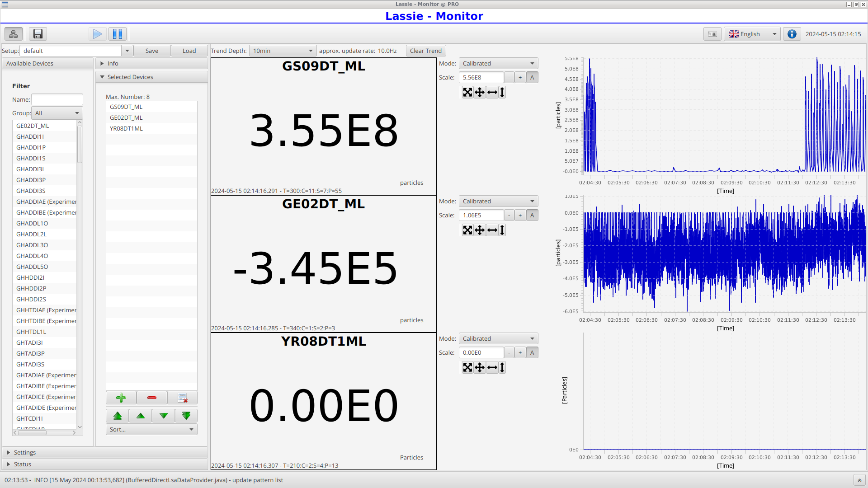Open the Trend Depth 10min dropdown
Image resolution: width=868 pixels, height=488 pixels.
tap(283, 51)
